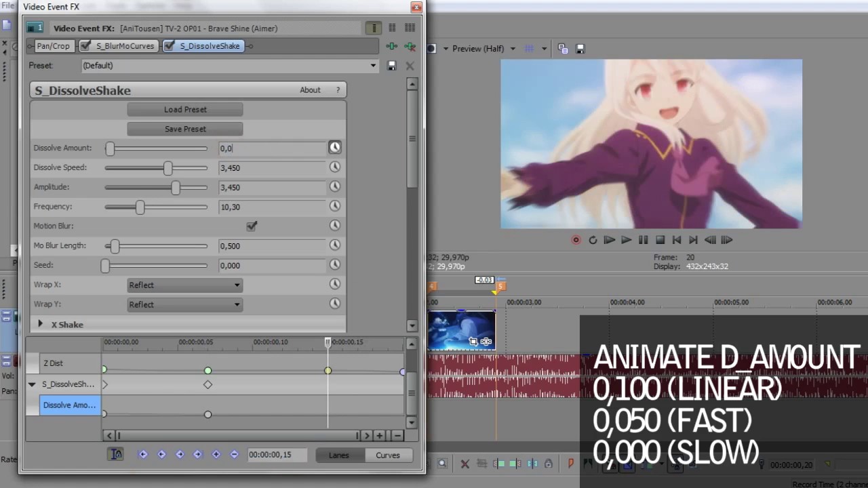Click the Wrap Y animate clock icon

[x=335, y=304]
